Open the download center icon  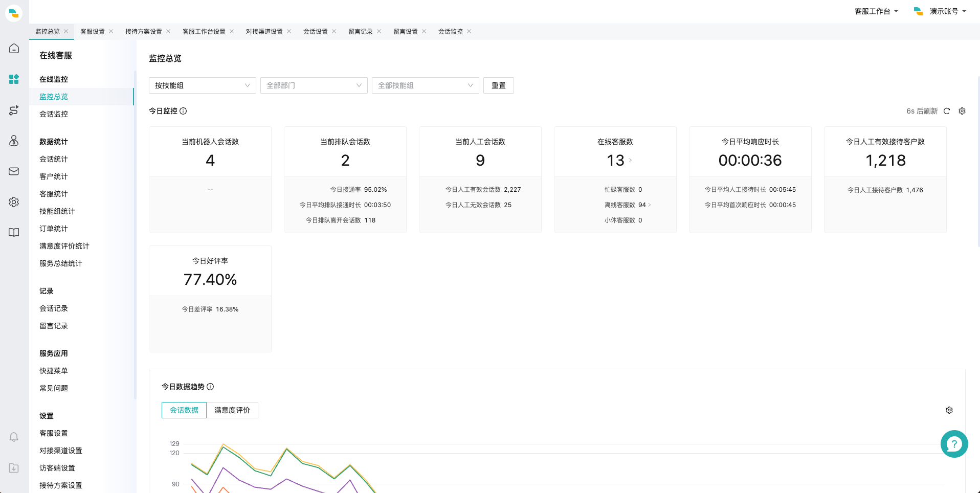click(14, 468)
